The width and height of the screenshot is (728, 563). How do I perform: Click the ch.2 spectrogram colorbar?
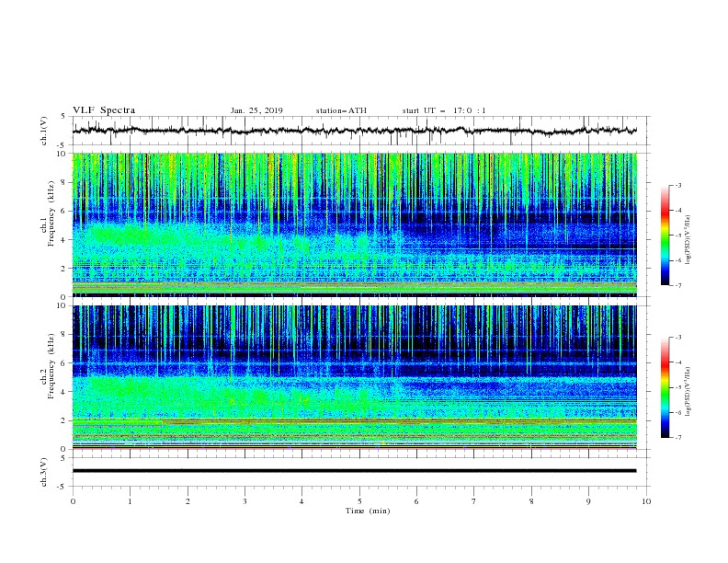click(665, 387)
